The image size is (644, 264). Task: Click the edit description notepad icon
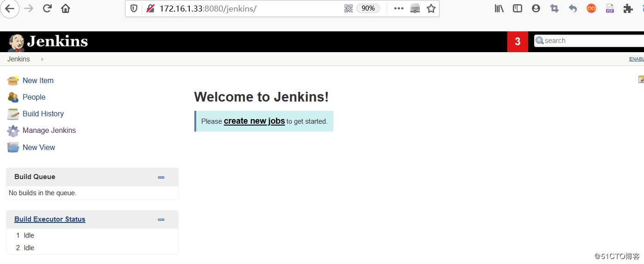pyautogui.click(x=641, y=79)
